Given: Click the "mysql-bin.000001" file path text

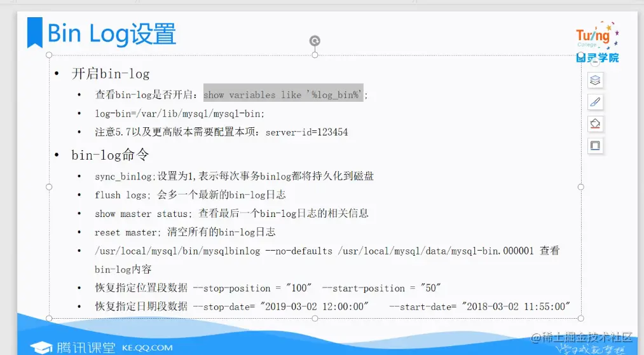Looking at the screenshot, I should (x=492, y=251).
